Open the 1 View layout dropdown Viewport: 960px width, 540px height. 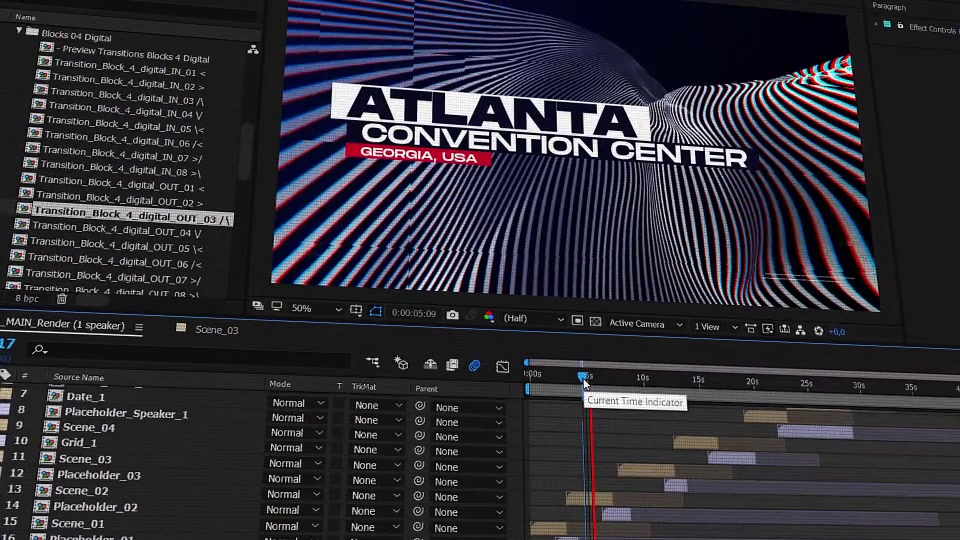716,327
